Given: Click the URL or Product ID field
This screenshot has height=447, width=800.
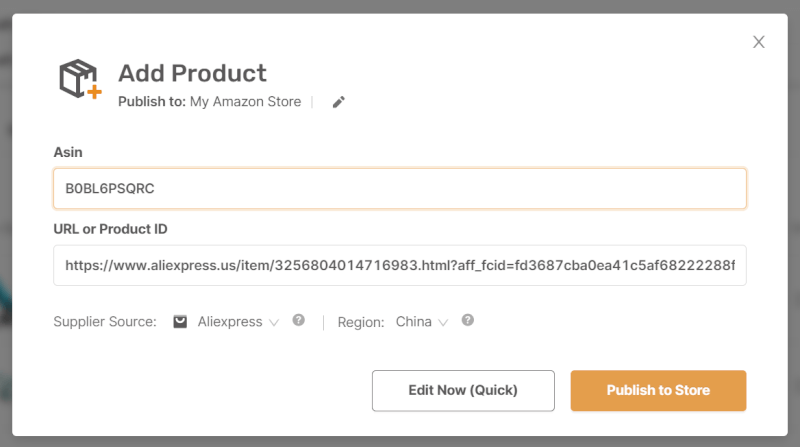Looking at the screenshot, I should coord(400,265).
